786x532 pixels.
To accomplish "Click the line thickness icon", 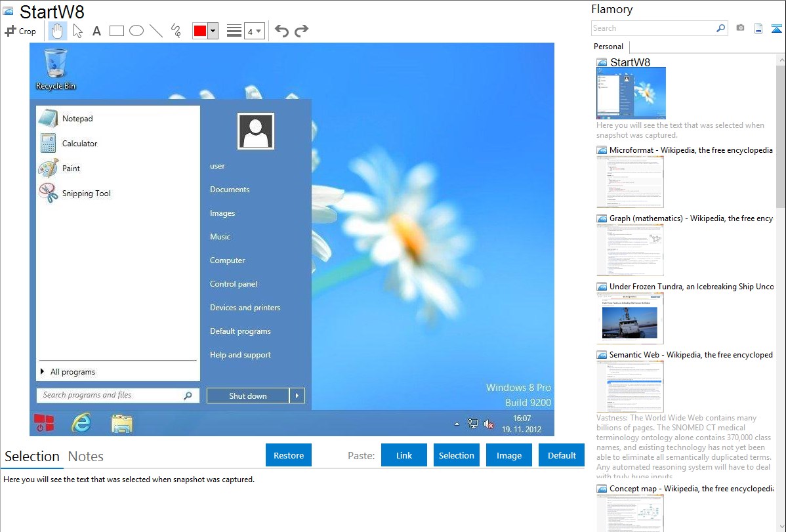I will tap(234, 31).
